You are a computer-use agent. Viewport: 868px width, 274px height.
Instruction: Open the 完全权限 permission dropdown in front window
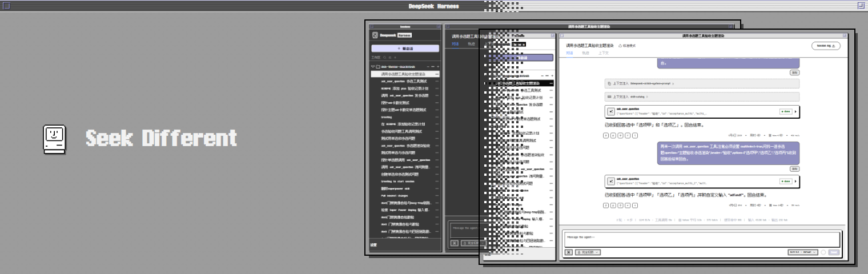(587, 252)
